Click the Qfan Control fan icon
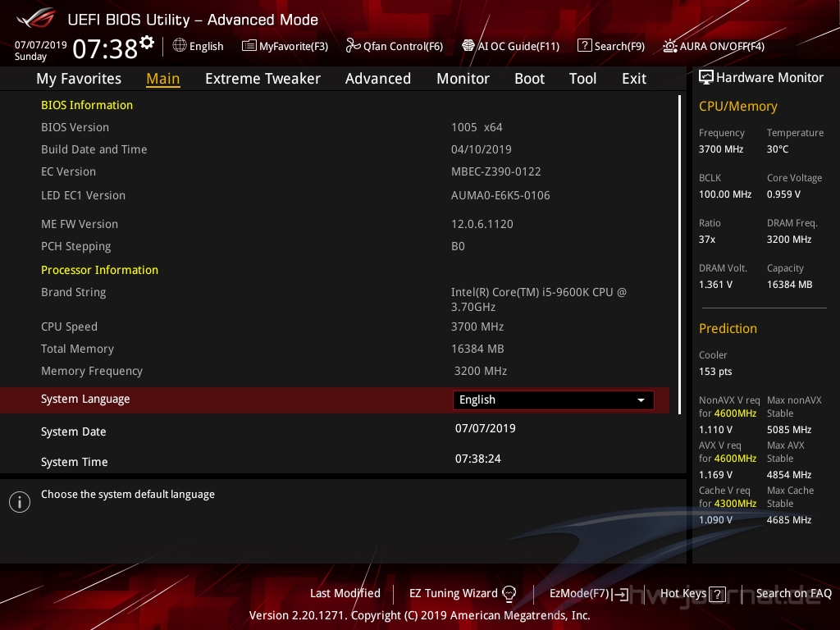This screenshot has height=630, width=840. pyautogui.click(x=353, y=46)
